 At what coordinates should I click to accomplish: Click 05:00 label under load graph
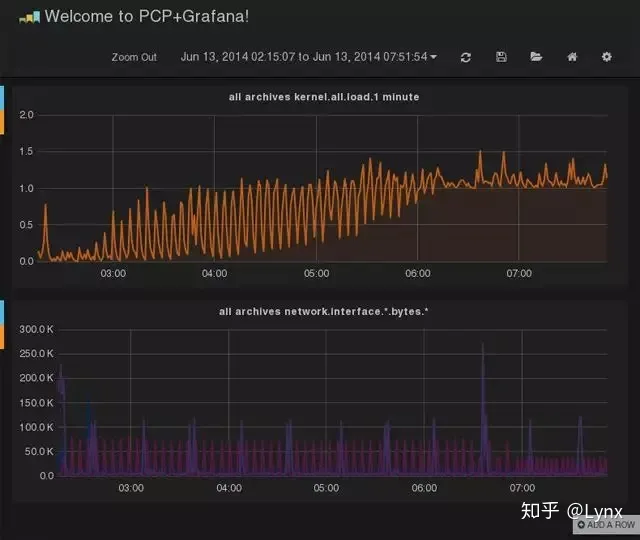coord(316,273)
